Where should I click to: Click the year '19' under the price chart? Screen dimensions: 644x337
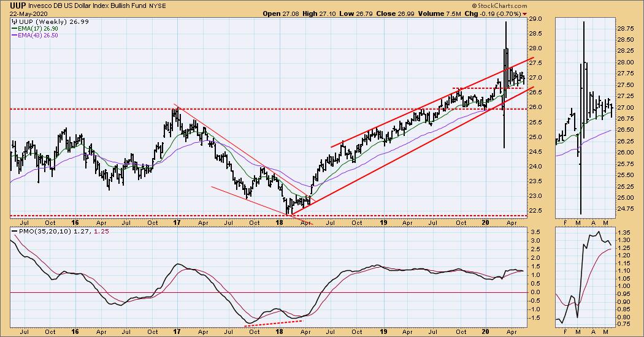click(383, 222)
